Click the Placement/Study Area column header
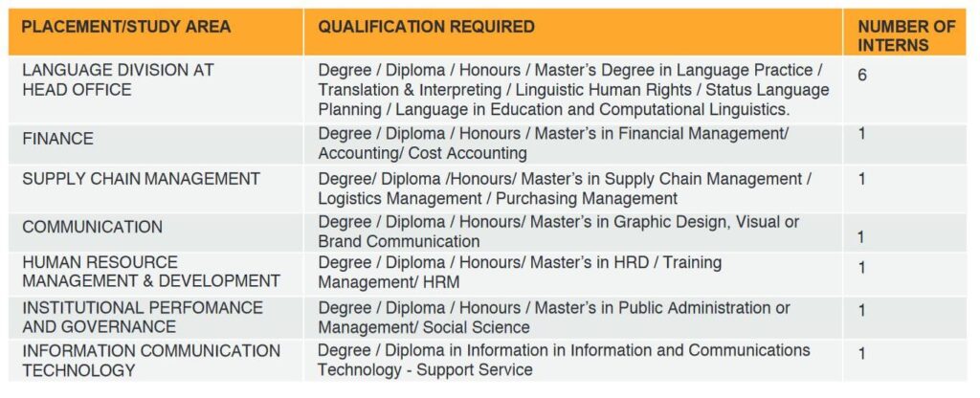980x398 pixels. [x=126, y=27]
